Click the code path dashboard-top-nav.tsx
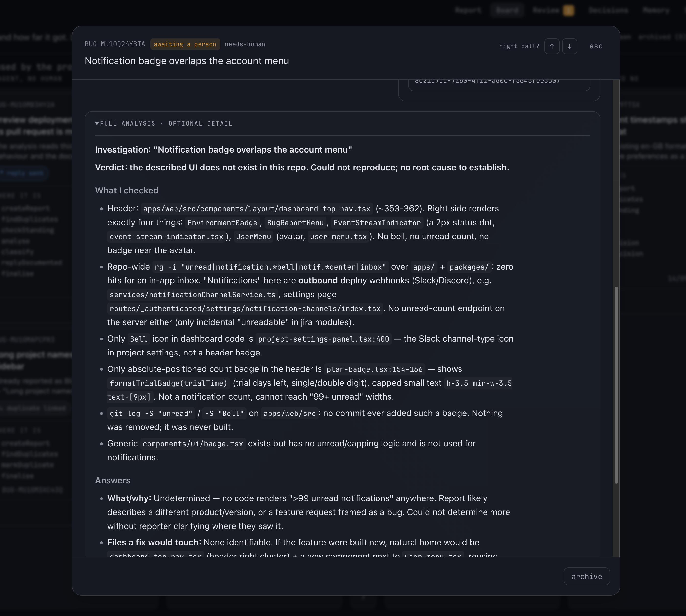Image resolution: width=686 pixels, height=616 pixels. [257, 209]
